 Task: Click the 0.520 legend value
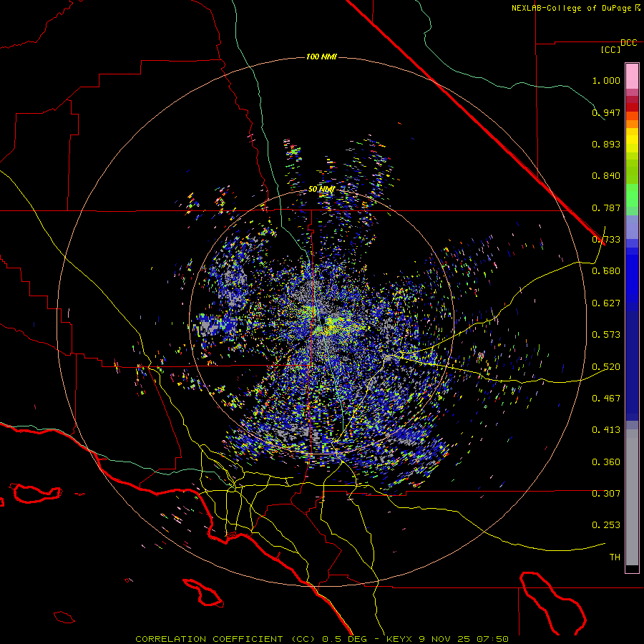[x=606, y=367]
